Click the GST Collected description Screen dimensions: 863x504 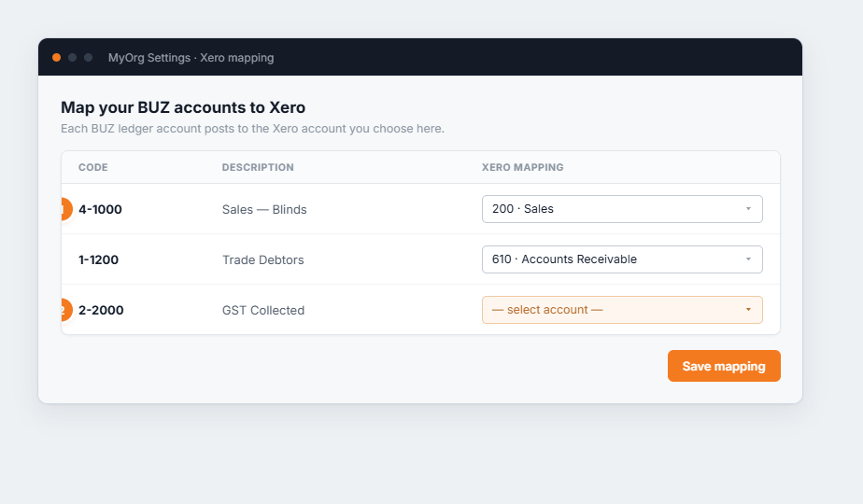263,310
